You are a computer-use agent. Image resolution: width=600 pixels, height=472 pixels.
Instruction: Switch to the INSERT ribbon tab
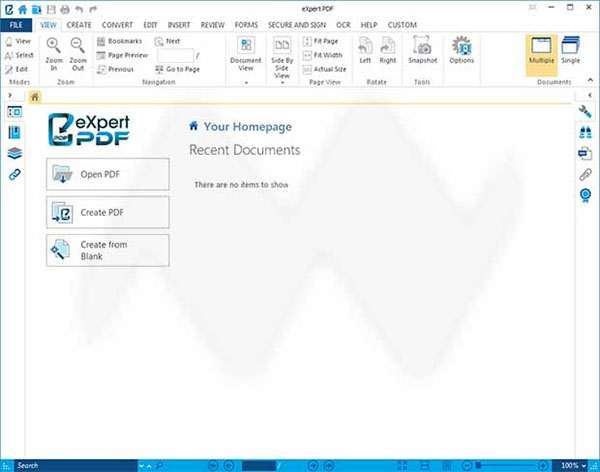click(179, 25)
